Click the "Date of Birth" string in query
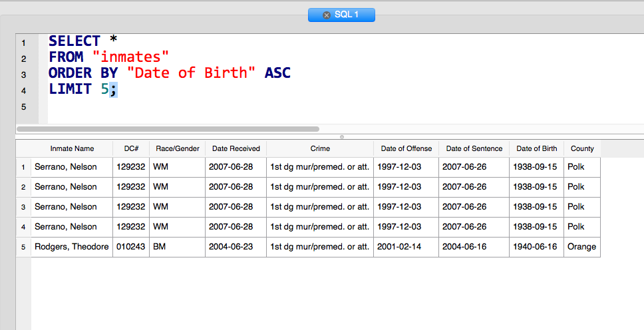This screenshot has width=644, height=330. 191,73
